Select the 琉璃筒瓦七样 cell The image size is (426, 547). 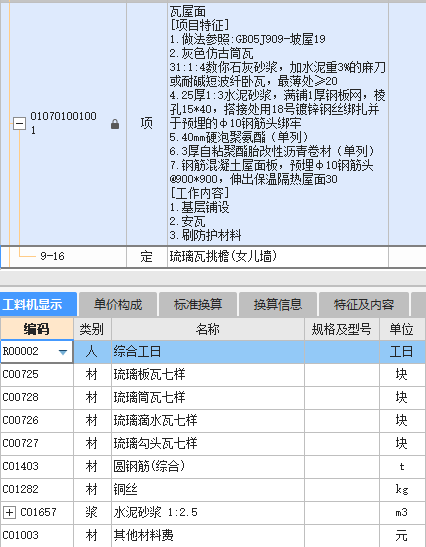208,398
